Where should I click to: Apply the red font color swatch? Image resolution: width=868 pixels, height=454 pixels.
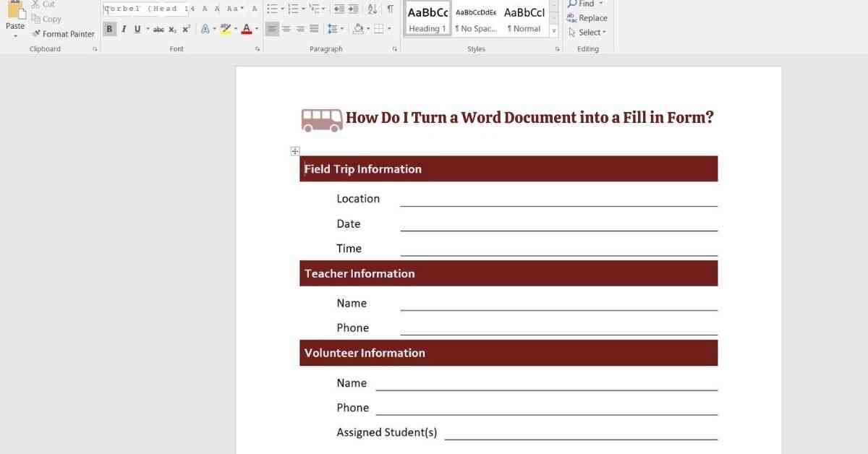[246, 30]
